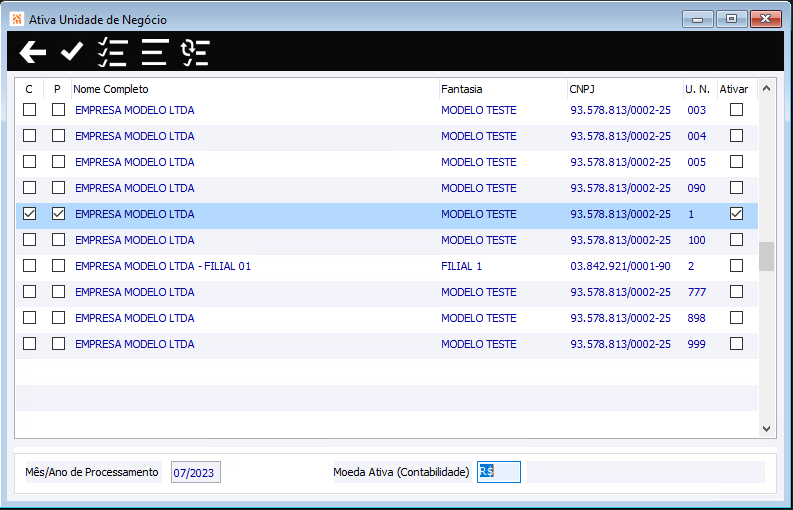Uncheck Ativar for unit 1
This screenshot has height=510, width=793.
coord(736,214)
